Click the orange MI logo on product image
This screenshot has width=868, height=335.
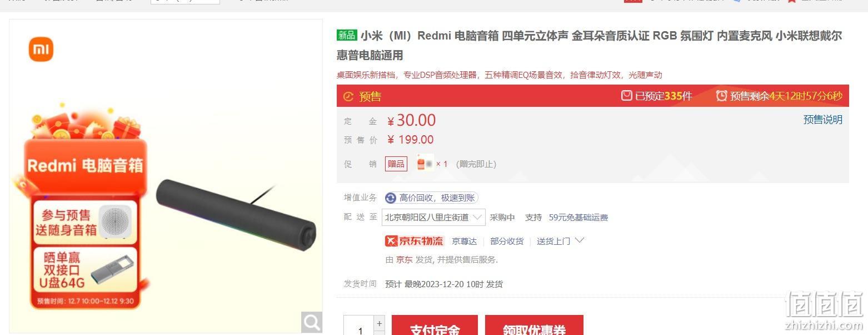tap(41, 50)
